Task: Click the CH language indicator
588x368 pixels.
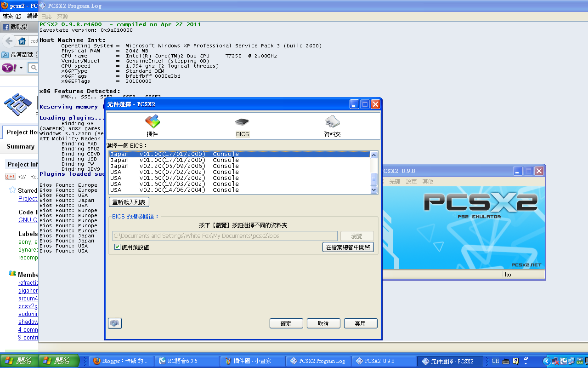Action: coord(495,361)
